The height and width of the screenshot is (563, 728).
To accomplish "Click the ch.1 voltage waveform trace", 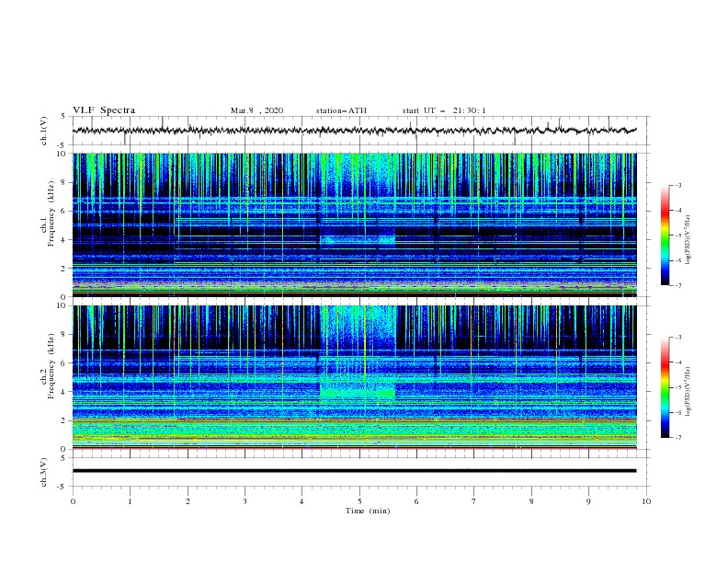I will click(x=354, y=131).
